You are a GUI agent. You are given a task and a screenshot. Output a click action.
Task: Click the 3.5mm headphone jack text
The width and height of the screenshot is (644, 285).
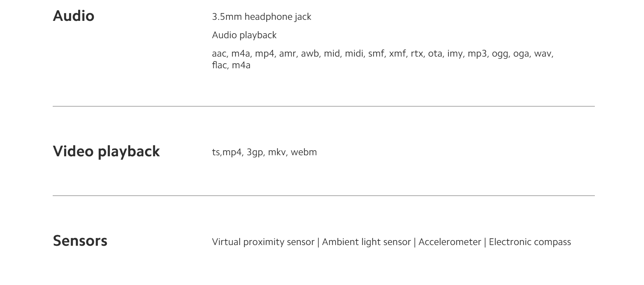point(261,17)
